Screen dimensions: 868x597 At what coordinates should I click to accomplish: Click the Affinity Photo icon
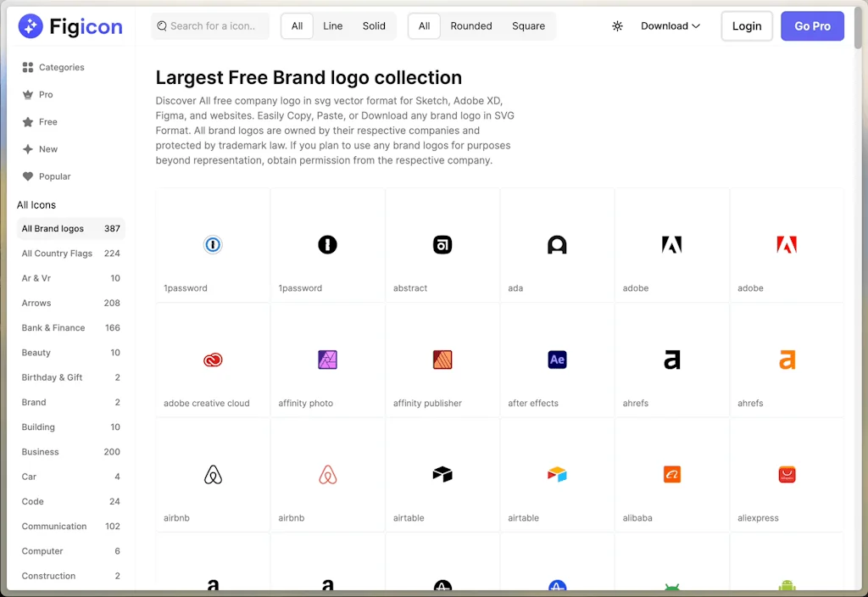pyautogui.click(x=327, y=360)
